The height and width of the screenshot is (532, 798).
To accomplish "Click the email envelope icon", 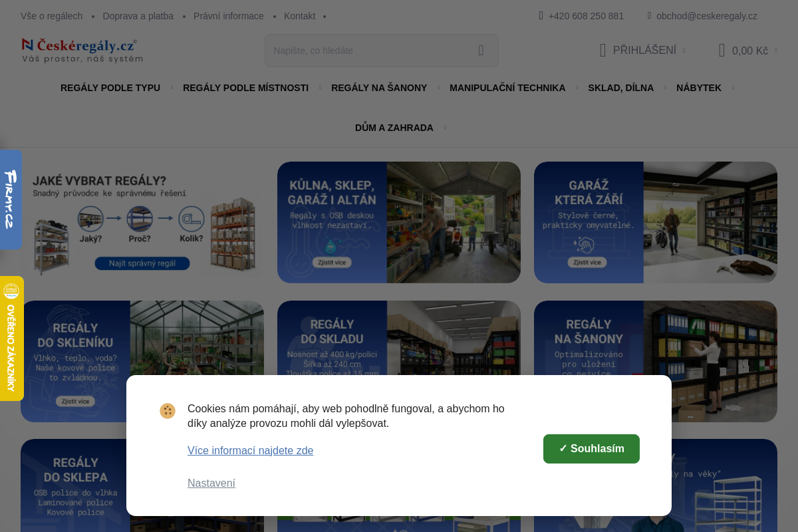I will [x=649, y=15].
